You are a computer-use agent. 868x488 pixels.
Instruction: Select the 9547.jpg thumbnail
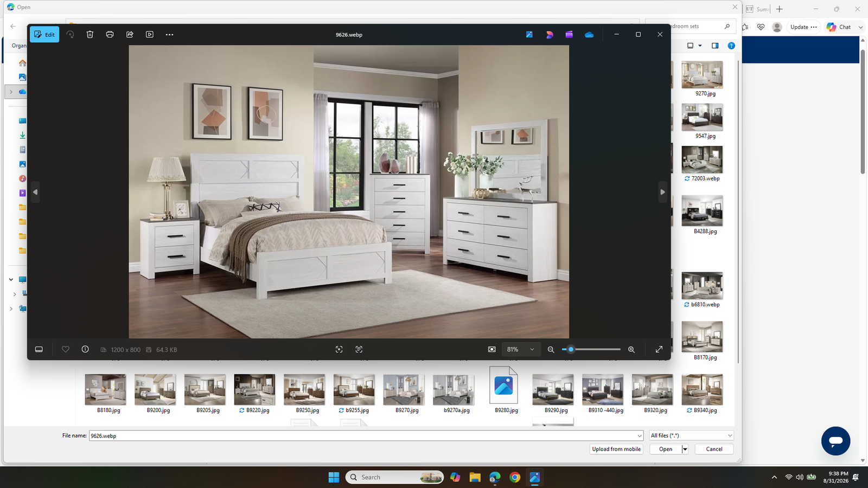[x=703, y=117]
